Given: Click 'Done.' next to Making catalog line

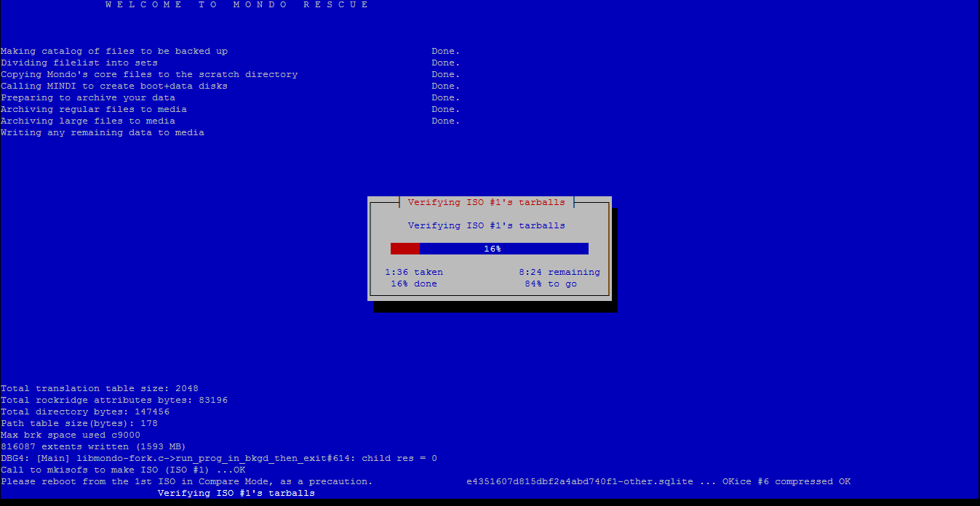Looking at the screenshot, I should coord(446,51).
